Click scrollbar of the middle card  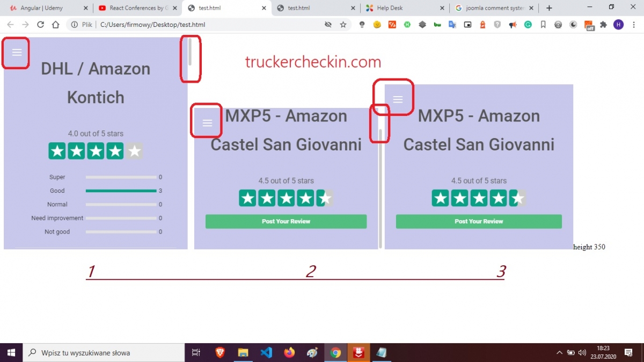pyautogui.click(x=380, y=188)
